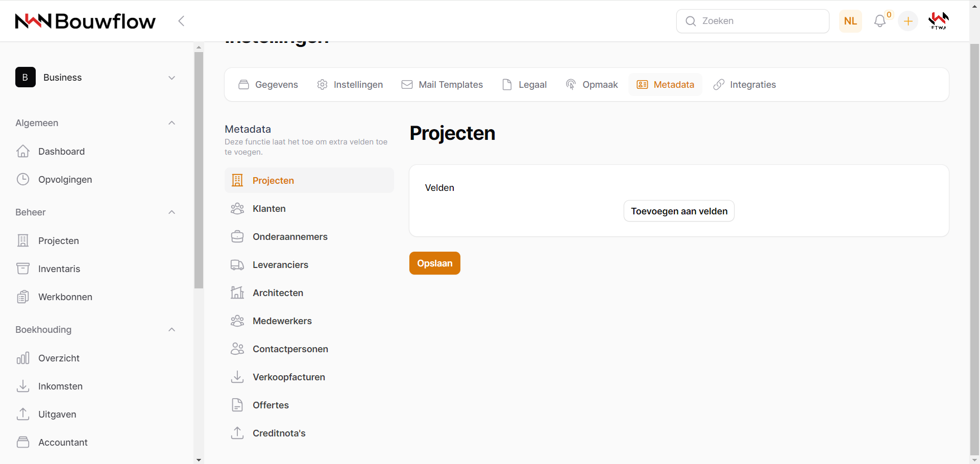The height and width of the screenshot is (464, 980).
Task: Open Verkoopfacturen metadata section
Action: point(288,377)
